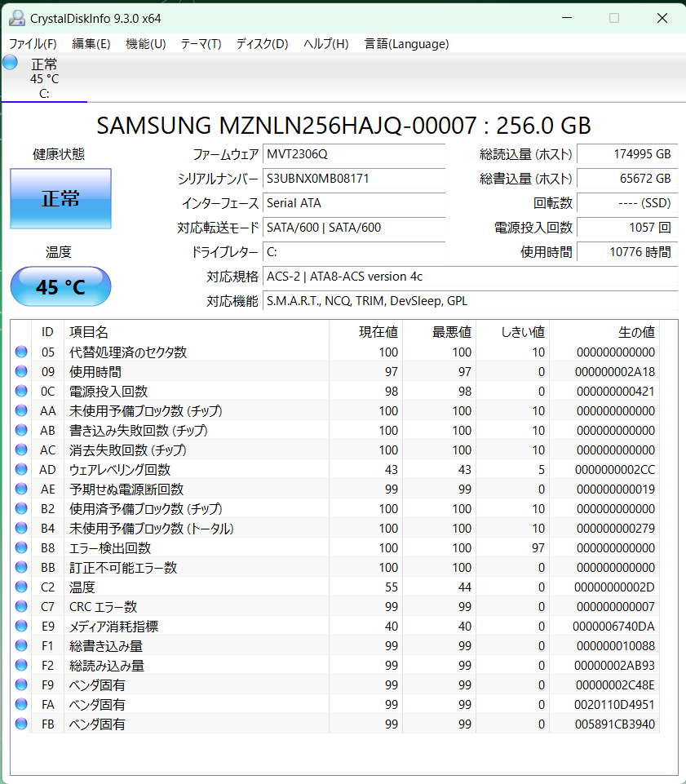The width and height of the screenshot is (686, 784).
Task: Click status orb for row F1 総書き込み量
Action: [21, 646]
